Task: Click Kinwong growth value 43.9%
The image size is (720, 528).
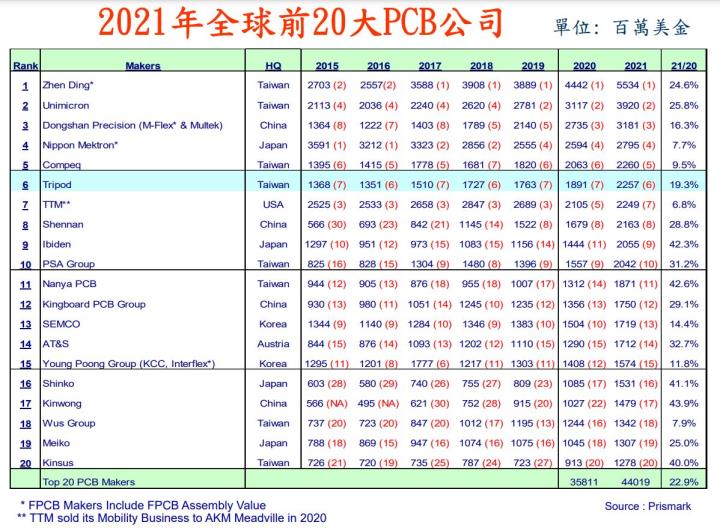Action: (684, 404)
